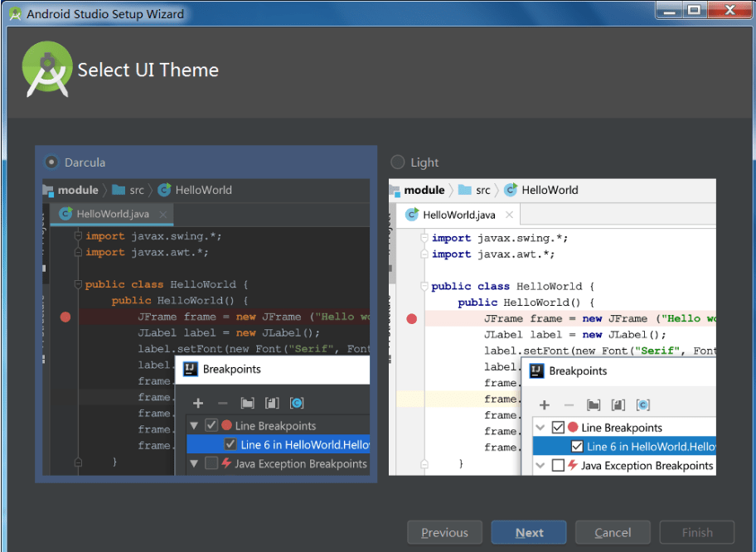Click the module folder icon in Light preview
This screenshot has height=552, width=756.
[x=395, y=191]
